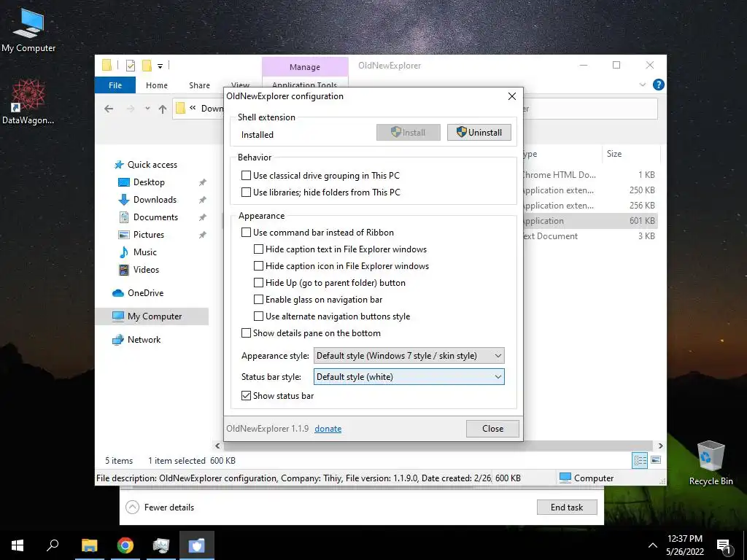Open Customize Quick Access Toolbar dropdown
The width and height of the screenshot is (747, 560).
[x=160, y=66]
